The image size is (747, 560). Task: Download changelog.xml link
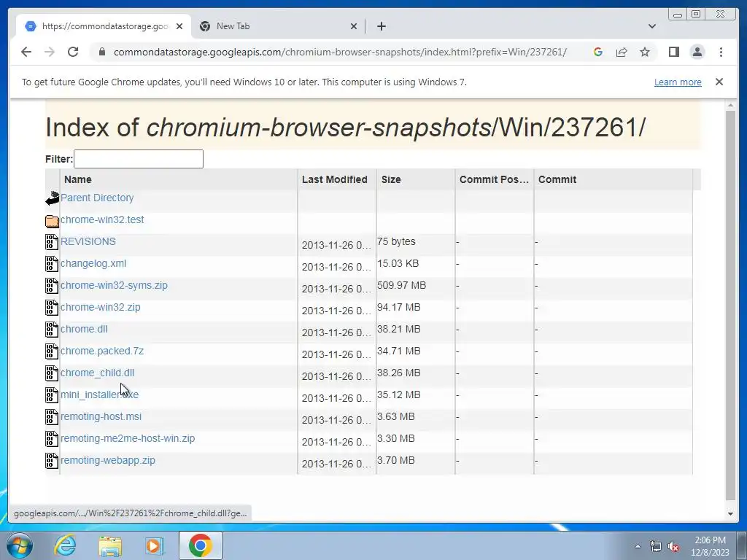click(93, 263)
